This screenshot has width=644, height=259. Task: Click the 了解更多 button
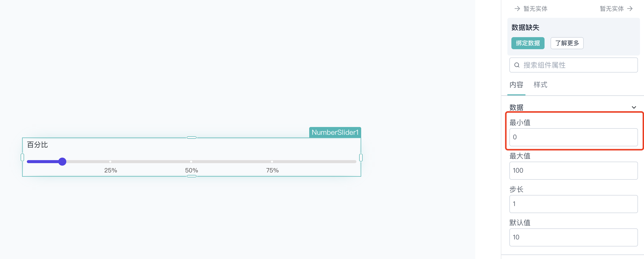click(567, 43)
